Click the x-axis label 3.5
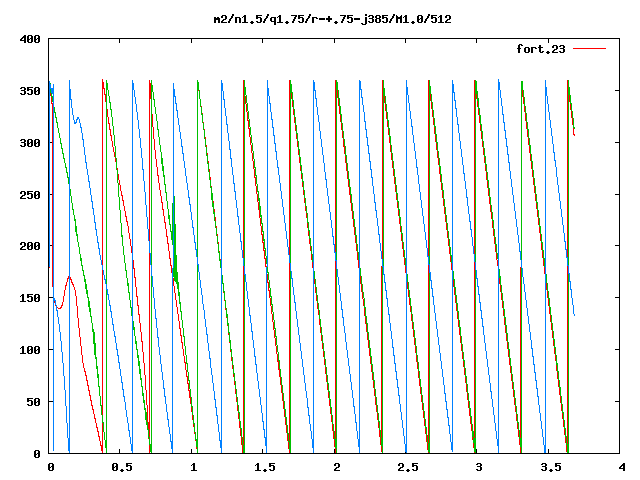The image size is (640, 480). click(x=551, y=467)
